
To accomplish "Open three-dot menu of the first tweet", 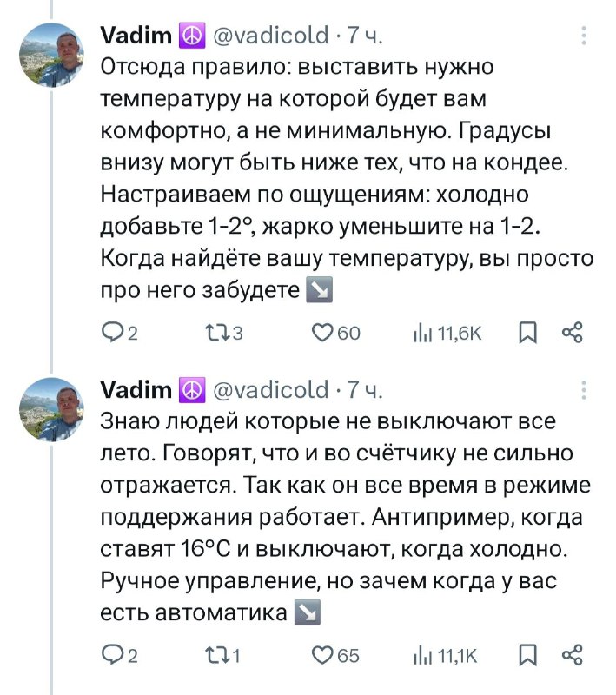I will tap(584, 36).
